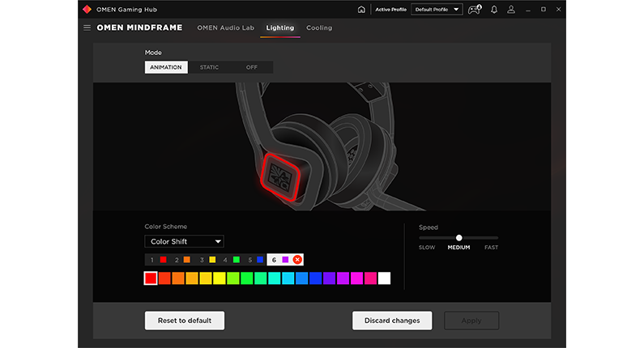The image size is (644, 348).
Task: Click the MEDIUM speed label
Action: click(x=458, y=248)
